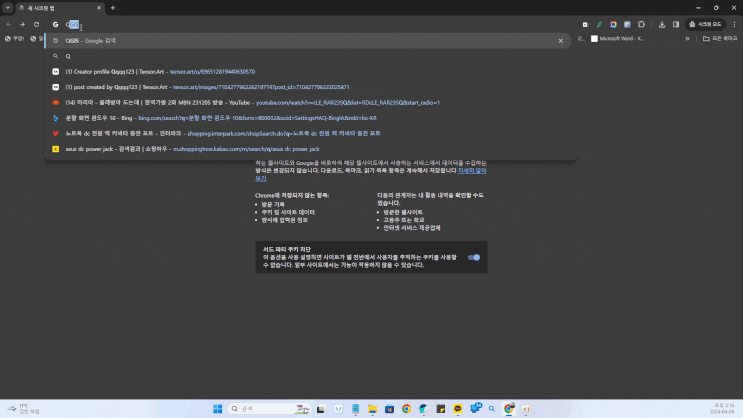This screenshot has height=418, width=743.
Task: Open the Extensions puzzle-piece menu
Action: [641, 24]
